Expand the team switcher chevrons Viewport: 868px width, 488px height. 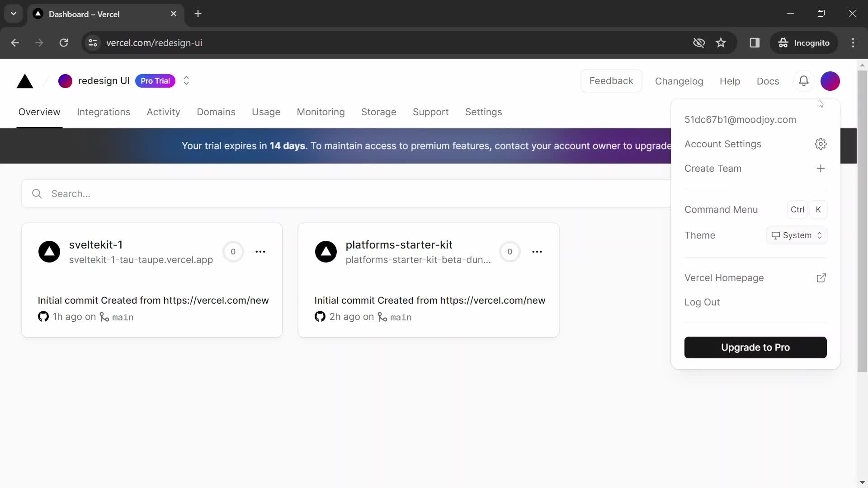pos(186,81)
